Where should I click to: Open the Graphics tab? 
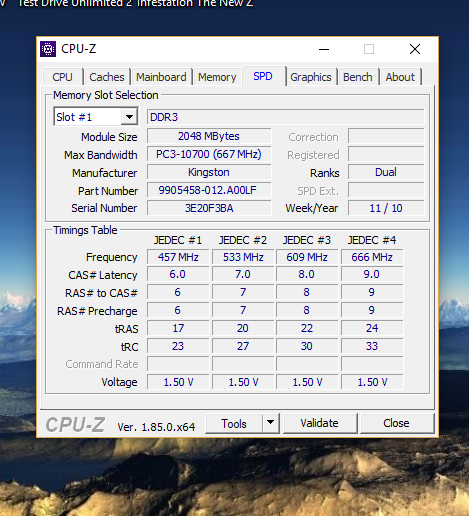(311, 77)
